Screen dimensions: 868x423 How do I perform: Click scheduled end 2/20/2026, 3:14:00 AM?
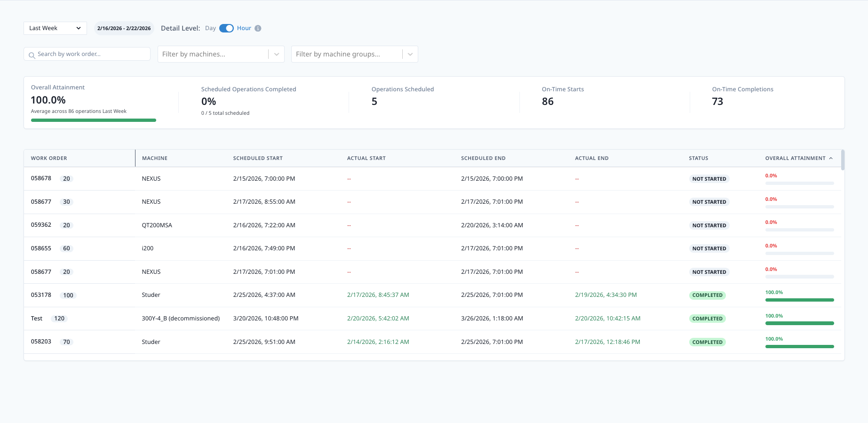click(492, 225)
